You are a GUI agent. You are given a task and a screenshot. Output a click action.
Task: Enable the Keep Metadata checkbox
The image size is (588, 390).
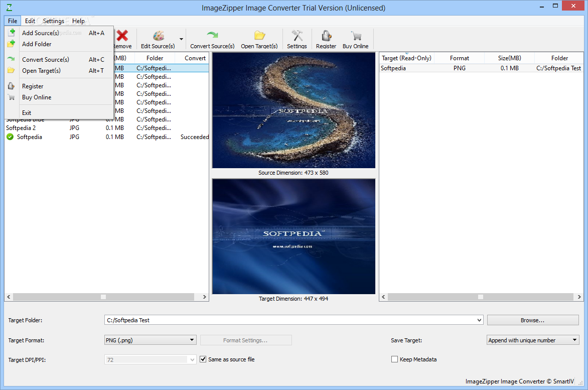[394, 359]
